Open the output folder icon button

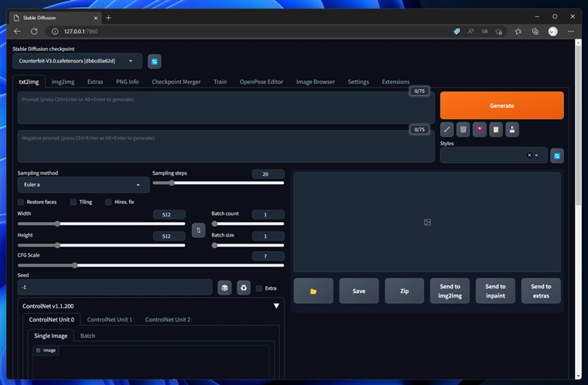tap(313, 291)
